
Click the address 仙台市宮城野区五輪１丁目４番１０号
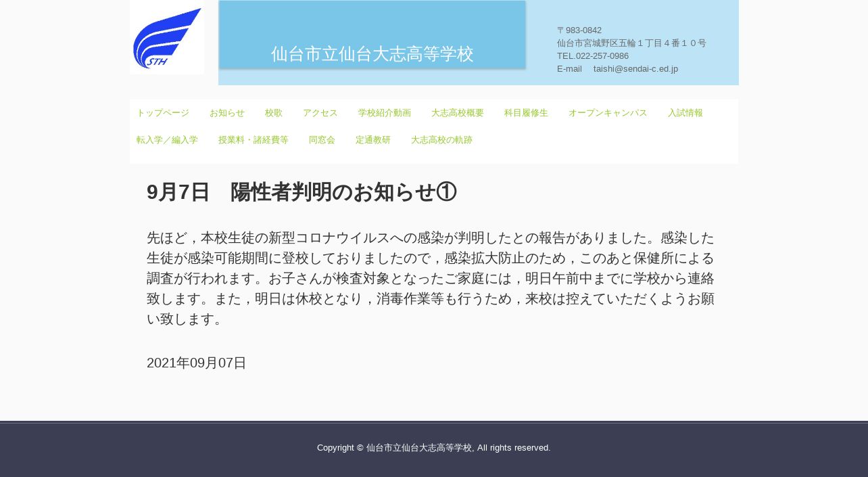tap(631, 43)
